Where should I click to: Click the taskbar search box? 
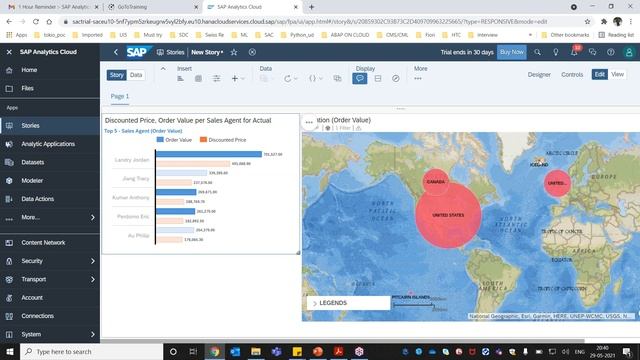click(x=91, y=351)
